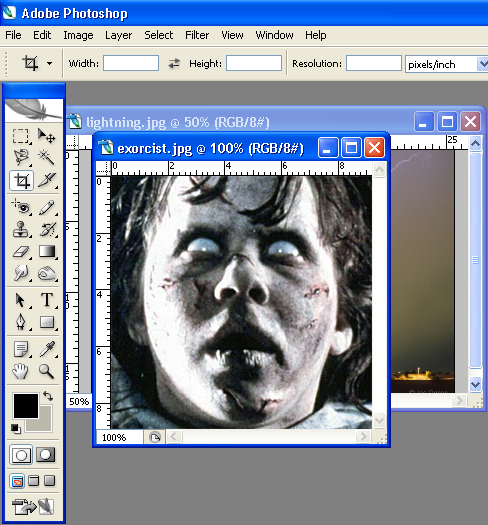The width and height of the screenshot is (488, 525).
Task: Open the Window menu
Action: click(x=274, y=35)
